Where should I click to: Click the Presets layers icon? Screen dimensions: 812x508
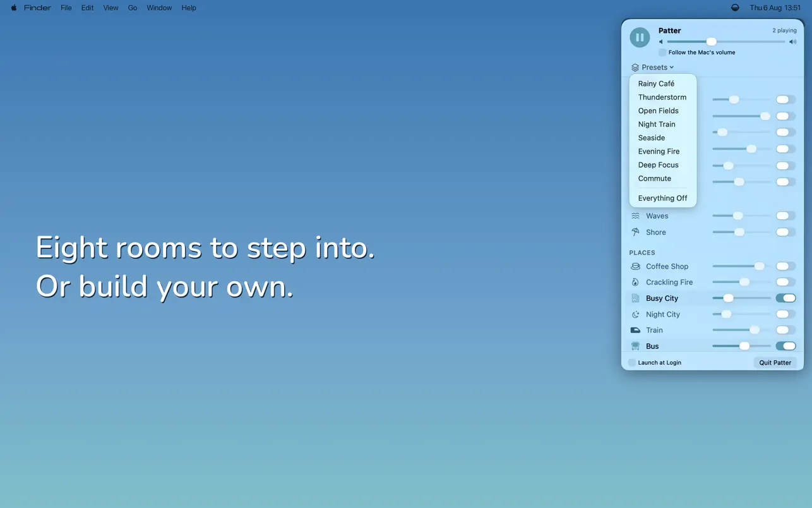(x=635, y=68)
